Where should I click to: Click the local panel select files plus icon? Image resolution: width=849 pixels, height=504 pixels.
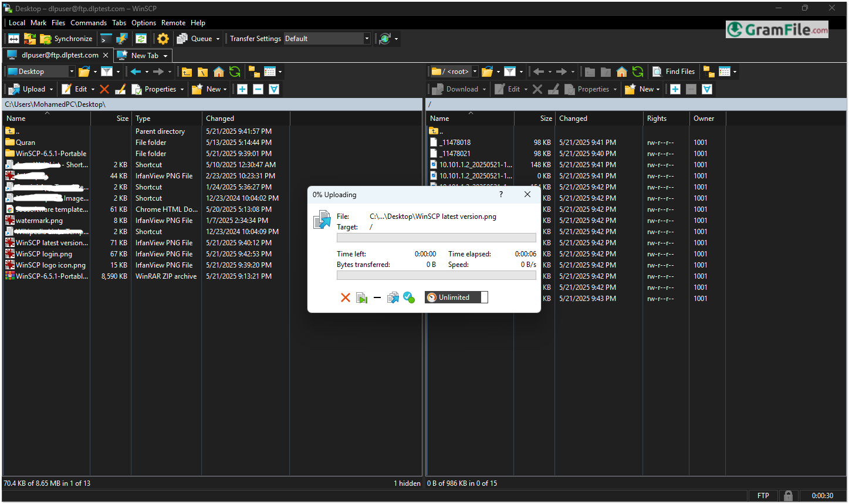click(x=242, y=89)
